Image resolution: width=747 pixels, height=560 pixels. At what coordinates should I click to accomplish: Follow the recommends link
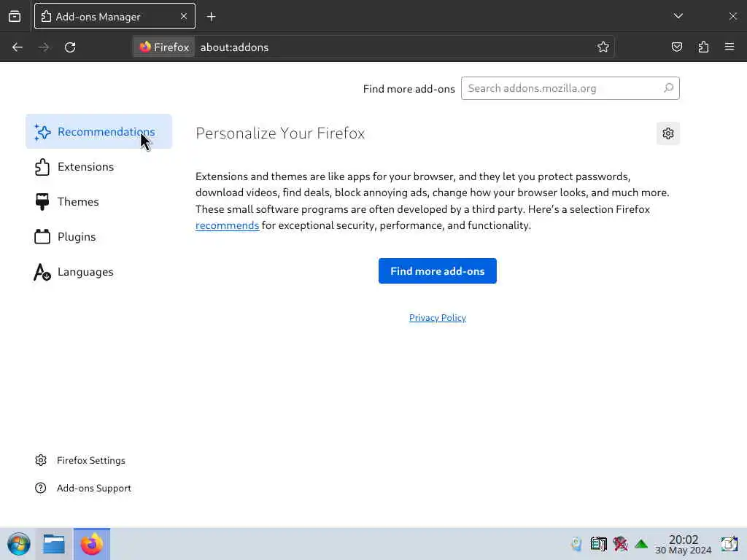coord(228,225)
